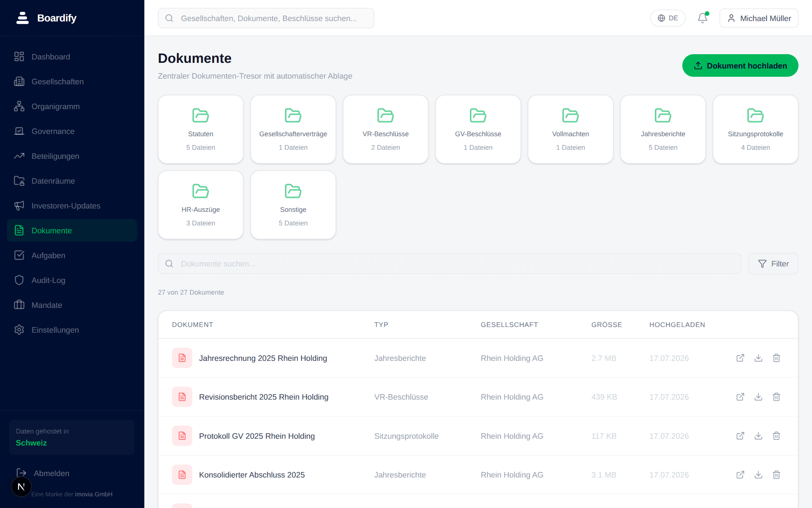
Task: Click the Next.js dev tools badge
Action: point(21,487)
